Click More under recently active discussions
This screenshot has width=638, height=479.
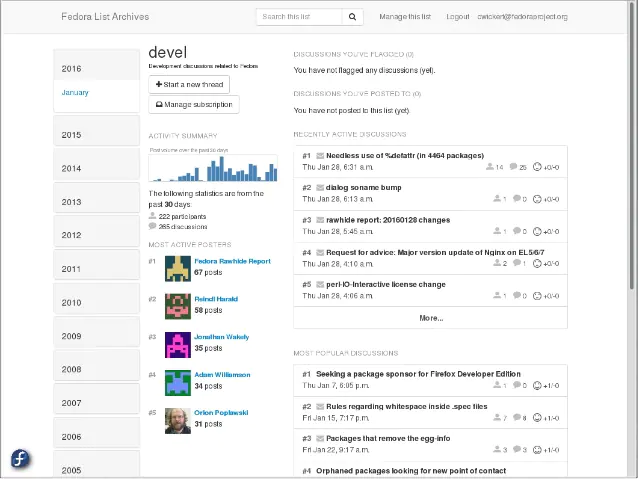(430, 318)
